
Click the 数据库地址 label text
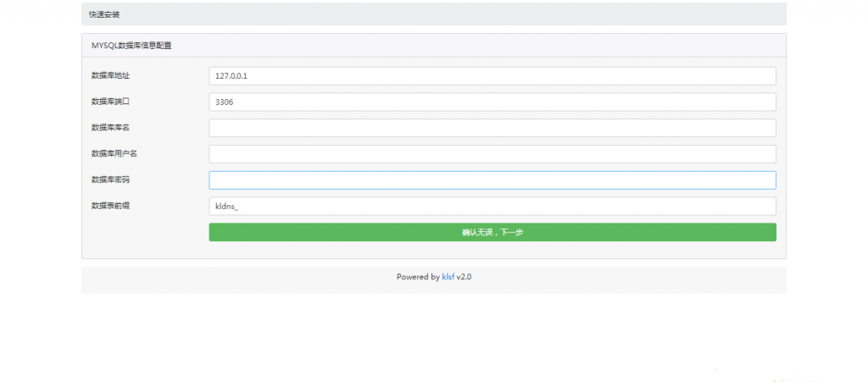(x=110, y=75)
